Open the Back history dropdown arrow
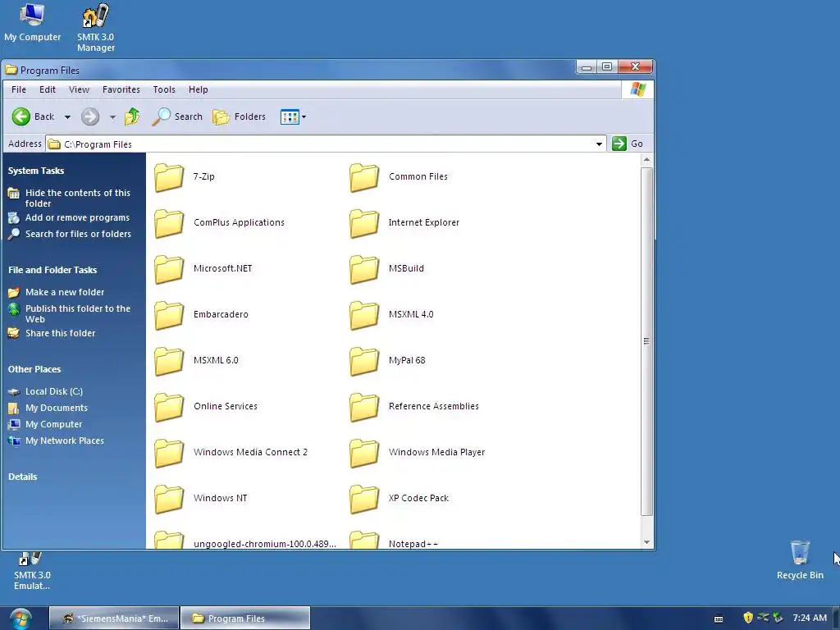 point(67,116)
